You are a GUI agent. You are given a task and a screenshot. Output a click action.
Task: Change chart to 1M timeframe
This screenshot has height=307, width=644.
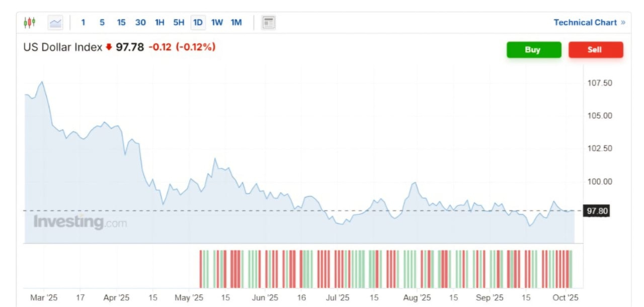coord(236,22)
